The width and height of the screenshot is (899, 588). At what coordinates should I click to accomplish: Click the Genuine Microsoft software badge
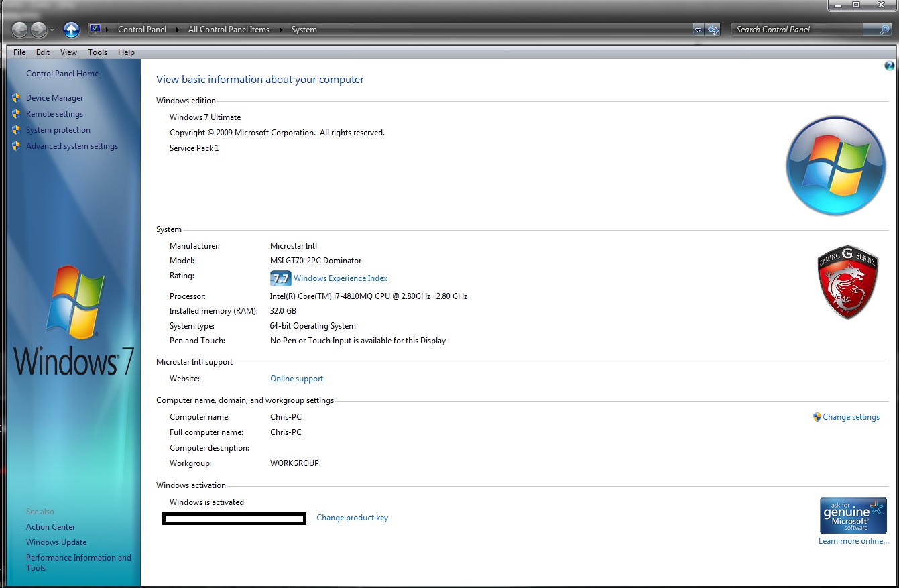853,516
